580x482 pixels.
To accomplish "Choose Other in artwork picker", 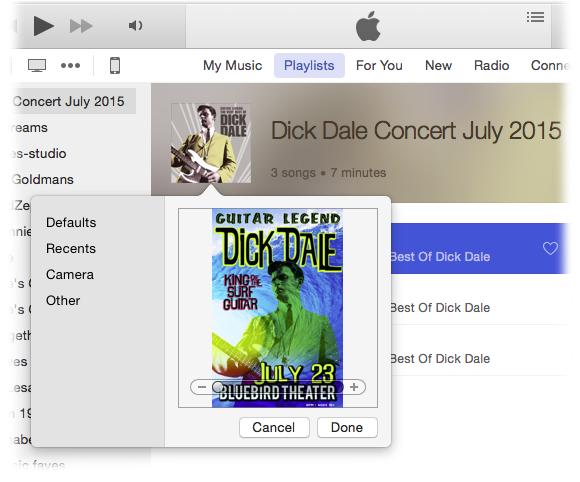I will coord(63,300).
